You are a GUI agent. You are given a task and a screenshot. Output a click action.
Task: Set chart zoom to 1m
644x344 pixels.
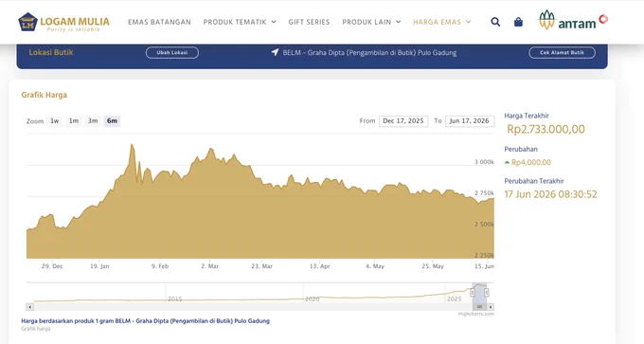pos(74,121)
